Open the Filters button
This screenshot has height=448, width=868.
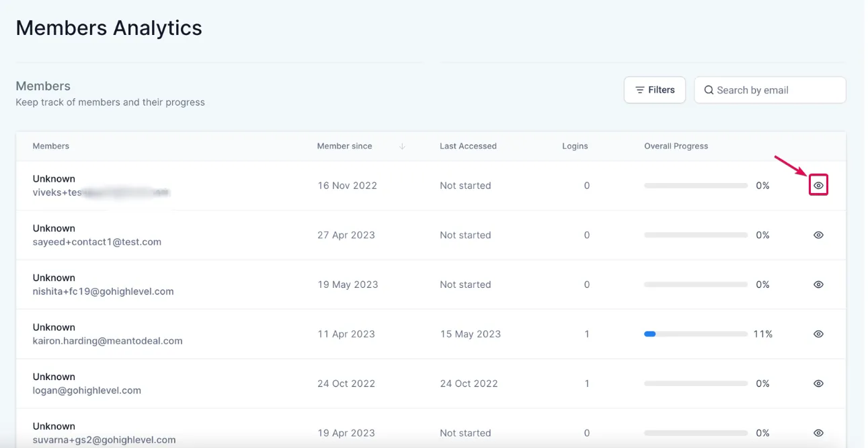[x=655, y=90]
